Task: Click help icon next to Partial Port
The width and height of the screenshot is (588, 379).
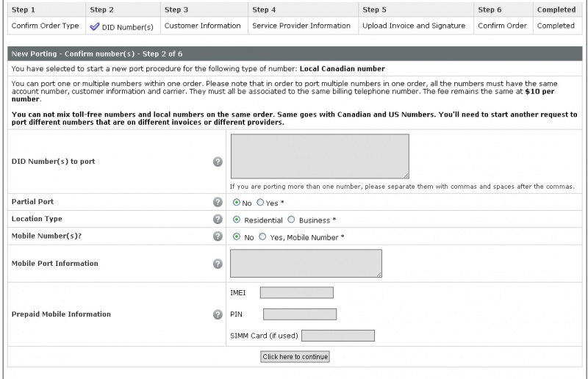Action: (x=218, y=202)
